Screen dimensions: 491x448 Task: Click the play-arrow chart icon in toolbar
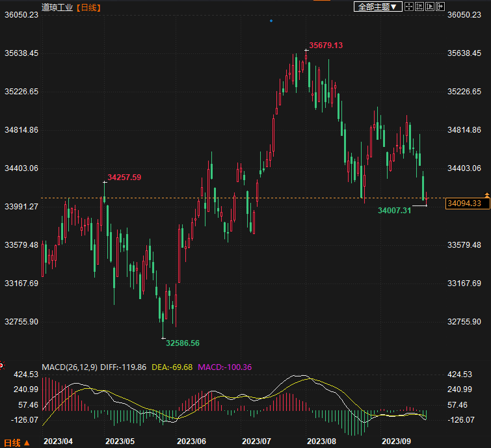431,7
